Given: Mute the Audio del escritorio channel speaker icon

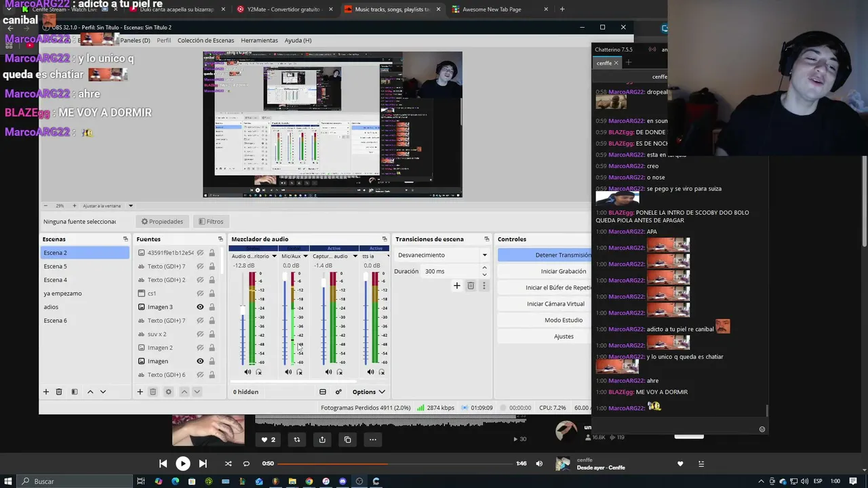Looking at the screenshot, I should [248, 372].
